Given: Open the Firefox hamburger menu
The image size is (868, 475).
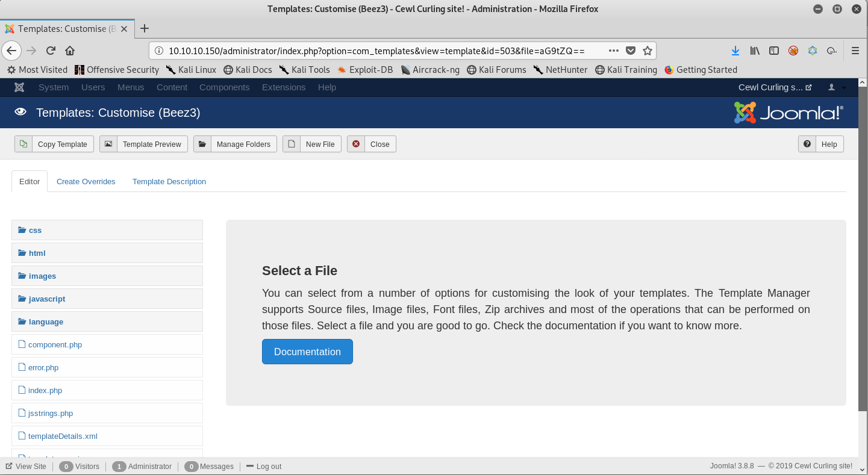Looking at the screenshot, I should [x=855, y=51].
